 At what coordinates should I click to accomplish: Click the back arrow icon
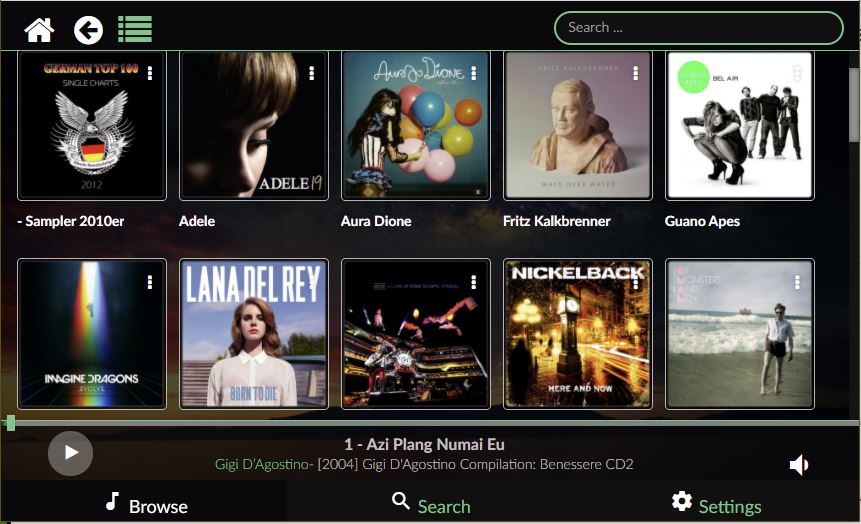(x=88, y=30)
